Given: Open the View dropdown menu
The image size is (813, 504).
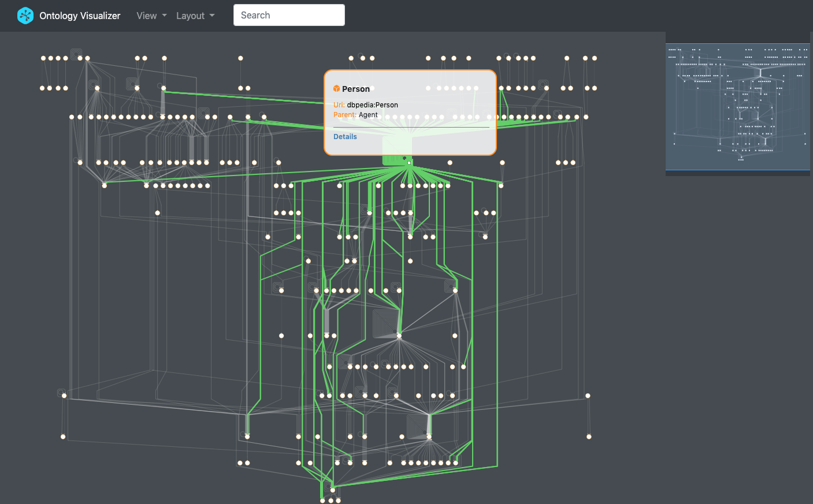Looking at the screenshot, I should (x=151, y=16).
